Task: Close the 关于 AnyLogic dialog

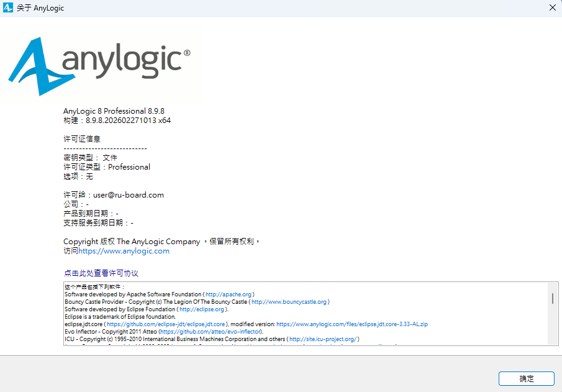Action: point(552,7)
